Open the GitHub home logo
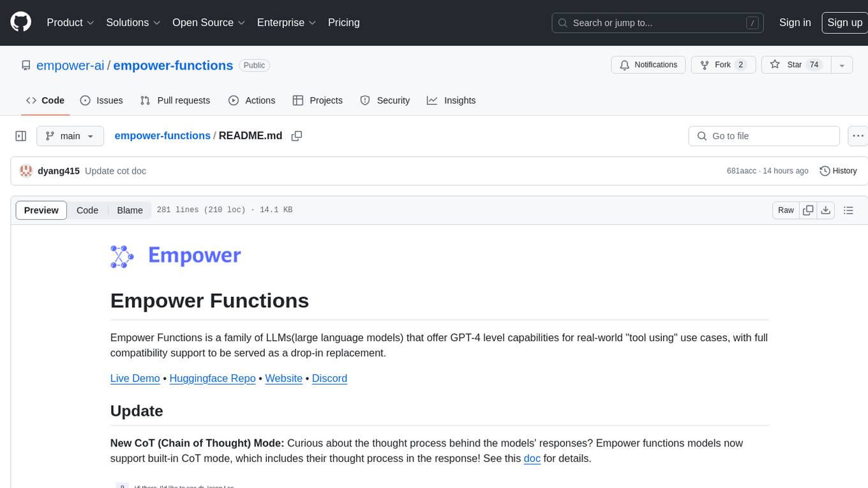This screenshot has width=868, height=488. 20,22
